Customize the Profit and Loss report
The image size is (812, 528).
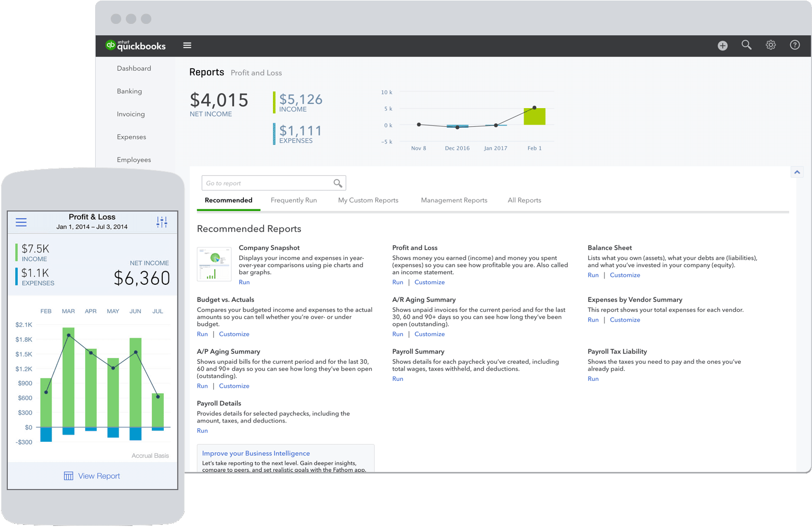429,282
